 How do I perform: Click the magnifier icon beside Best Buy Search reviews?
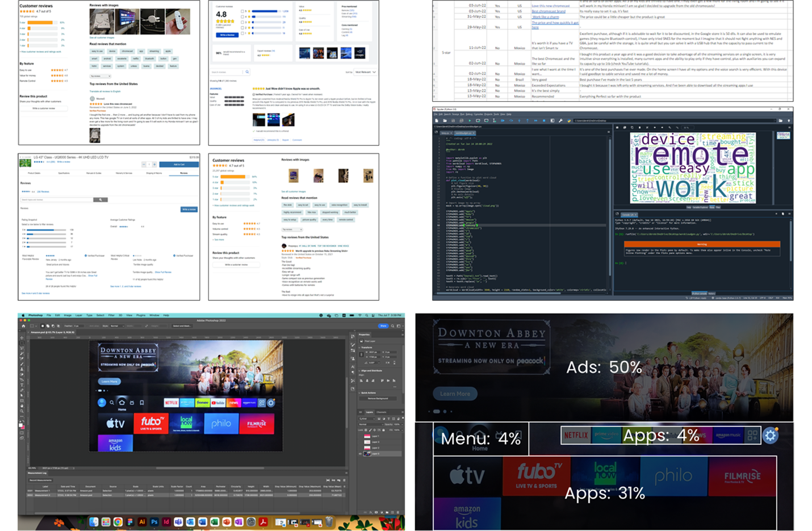pyautogui.click(x=247, y=72)
